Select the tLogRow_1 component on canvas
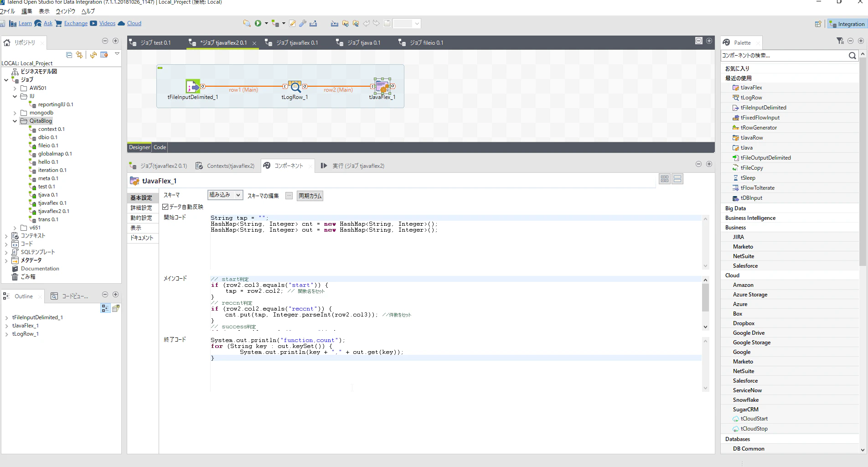The width and height of the screenshot is (868, 467). click(x=295, y=86)
